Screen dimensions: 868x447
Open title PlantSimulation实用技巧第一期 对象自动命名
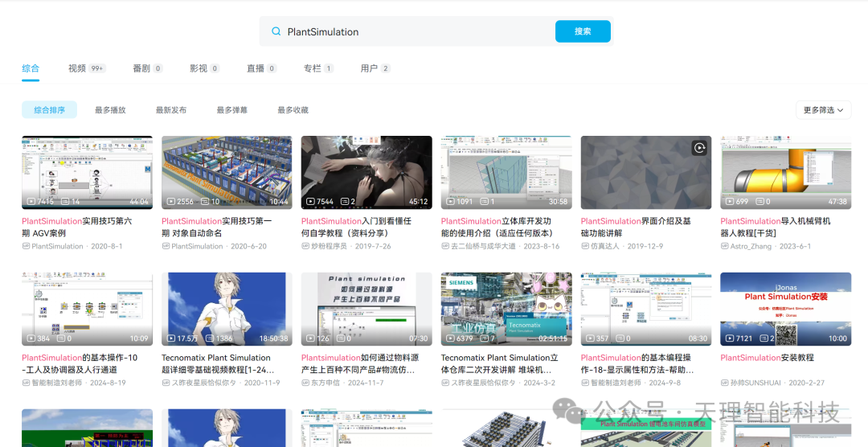[x=216, y=227]
